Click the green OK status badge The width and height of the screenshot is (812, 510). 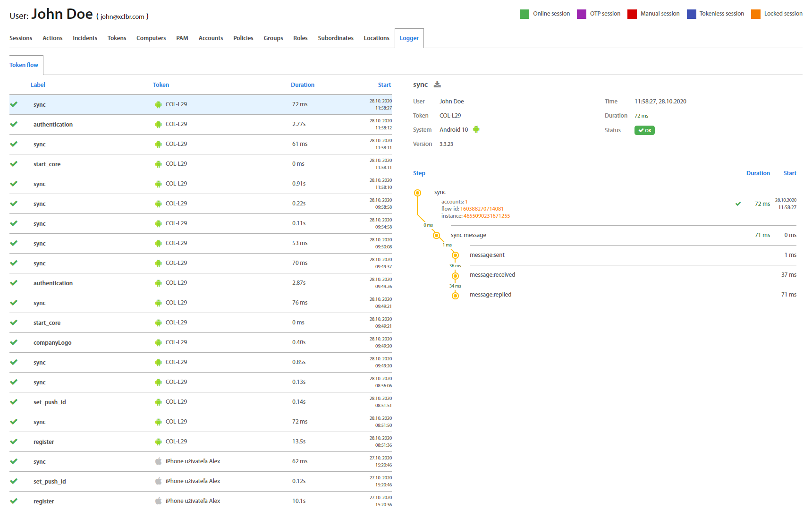644,130
